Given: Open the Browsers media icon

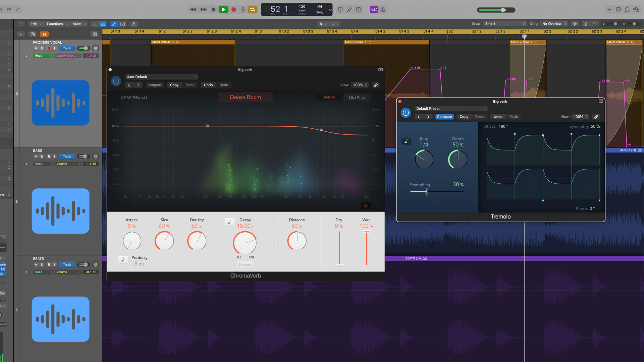Looking at the screenshot, I should click(636, 9).
